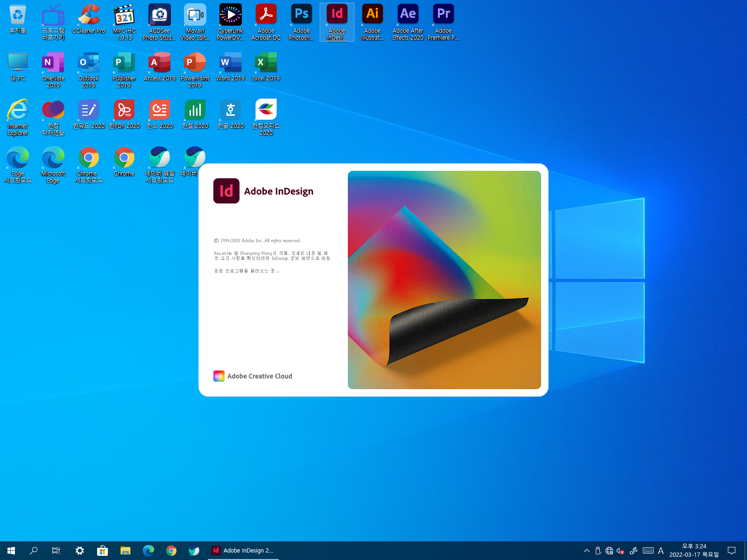This screenshot has width=747, height=560.
Task: Select the Outlook 2019 icon
Action: coord(89,70)
